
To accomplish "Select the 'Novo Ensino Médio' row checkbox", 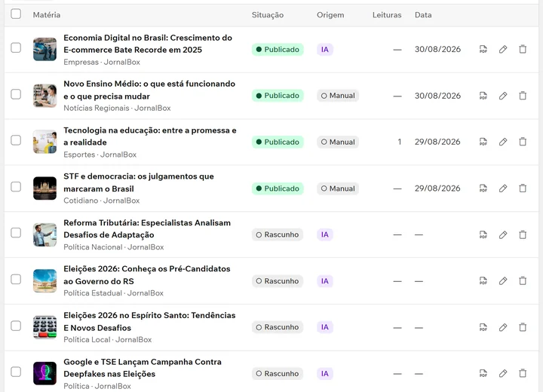I will tap(16, 94).
